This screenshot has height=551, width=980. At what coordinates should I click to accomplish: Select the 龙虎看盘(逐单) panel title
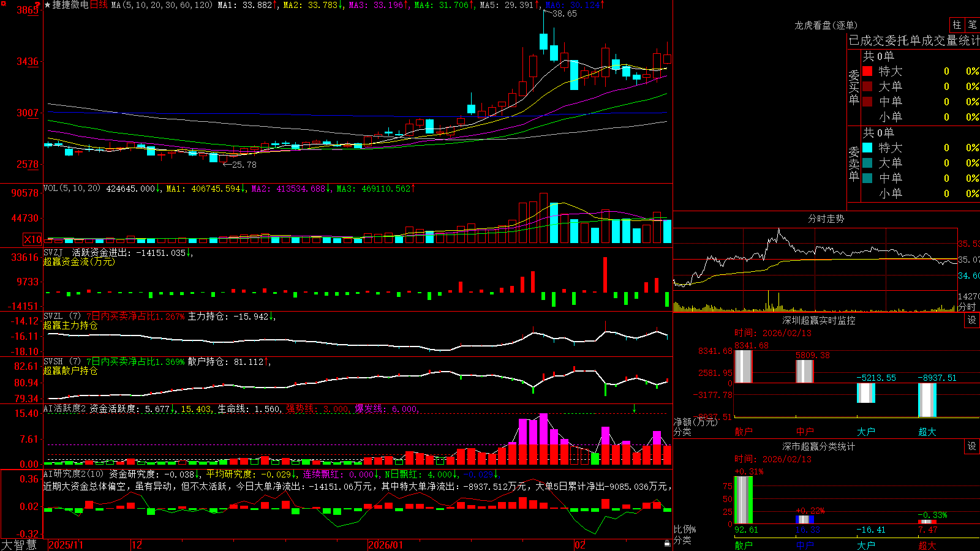click(826, 25)
